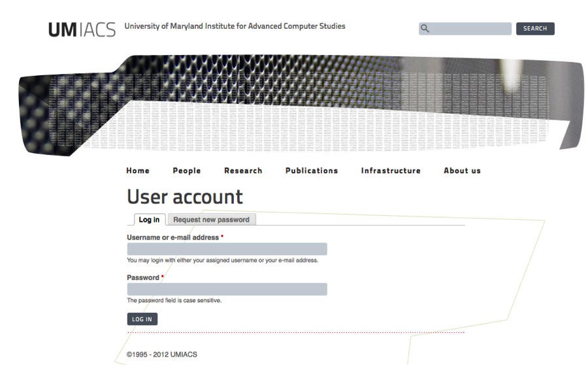Click the Username or e-mail address field
The width and height of the screenshot is (588, 365).
(x=227, y=249)
